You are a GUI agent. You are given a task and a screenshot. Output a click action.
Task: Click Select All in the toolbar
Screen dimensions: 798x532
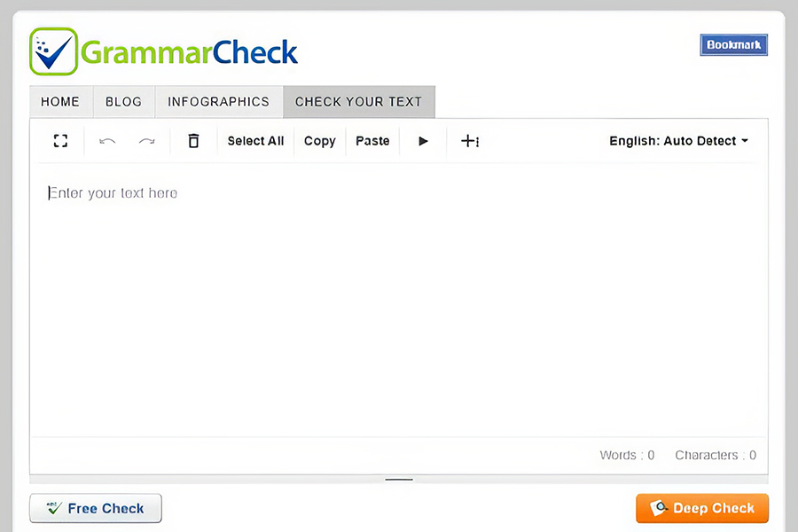click(x=255, y=141)
